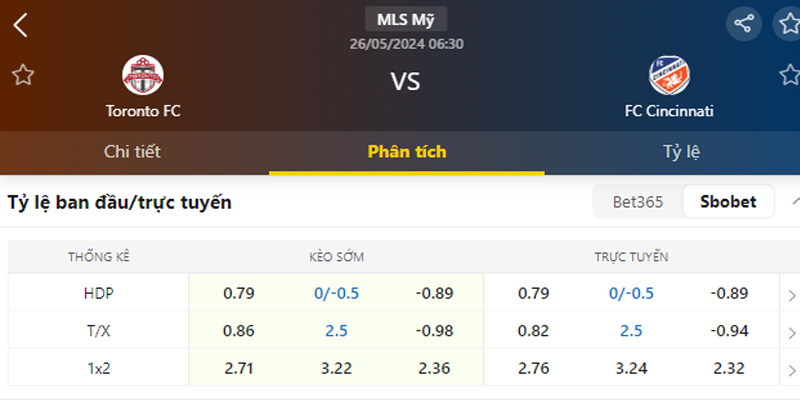This screenshot has height=400, width=800.
Task: Favorite FC Cincinnati with the right star
Action: [x=789, y=75]
